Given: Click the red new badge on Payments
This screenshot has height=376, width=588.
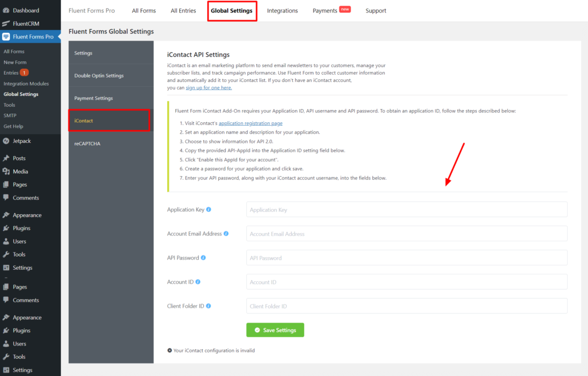Looking at the screenshot, I should [x=345, y=9].
